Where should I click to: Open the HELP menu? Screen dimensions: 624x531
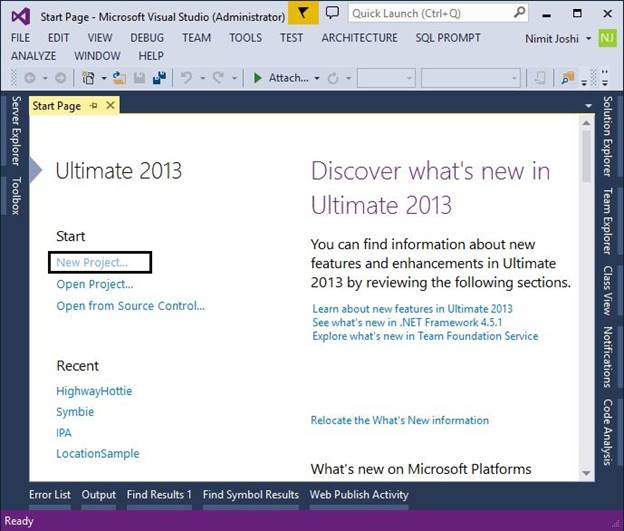151,56
